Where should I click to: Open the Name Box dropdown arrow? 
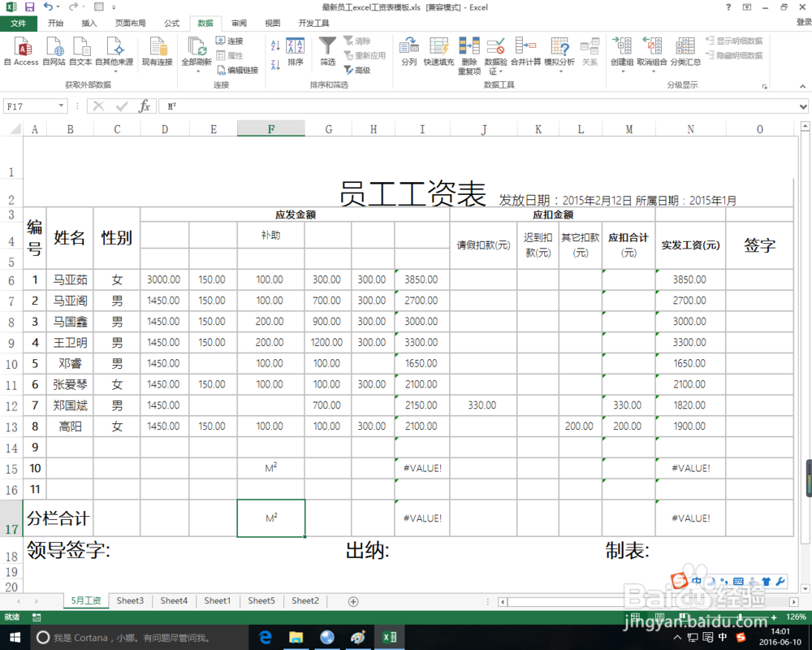point(61,106)
